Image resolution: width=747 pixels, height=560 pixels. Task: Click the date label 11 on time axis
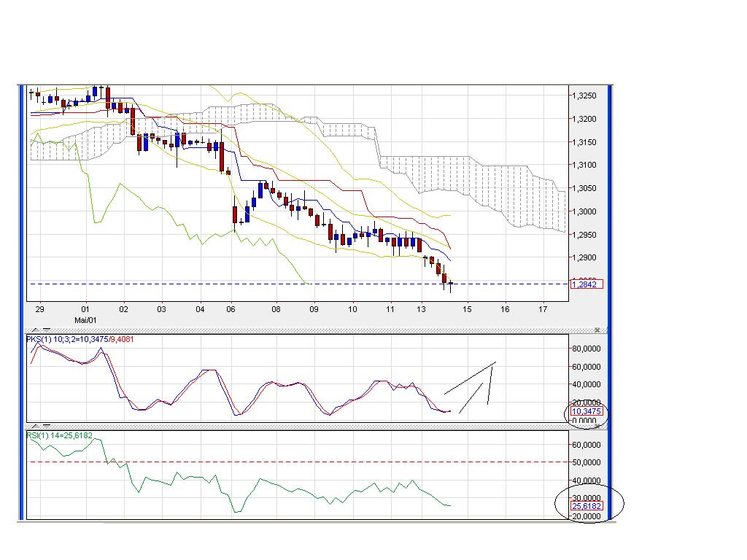(390, 309)
